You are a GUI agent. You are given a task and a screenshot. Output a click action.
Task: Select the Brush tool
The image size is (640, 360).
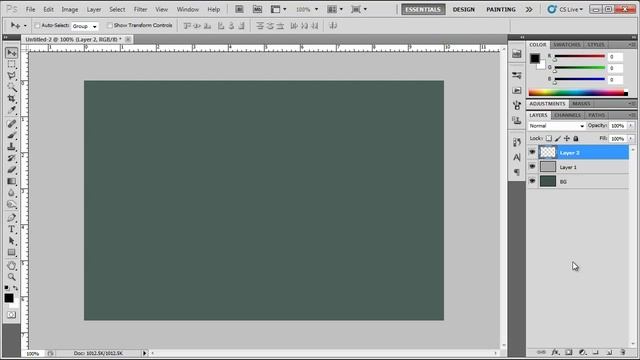tap(11, 135)
